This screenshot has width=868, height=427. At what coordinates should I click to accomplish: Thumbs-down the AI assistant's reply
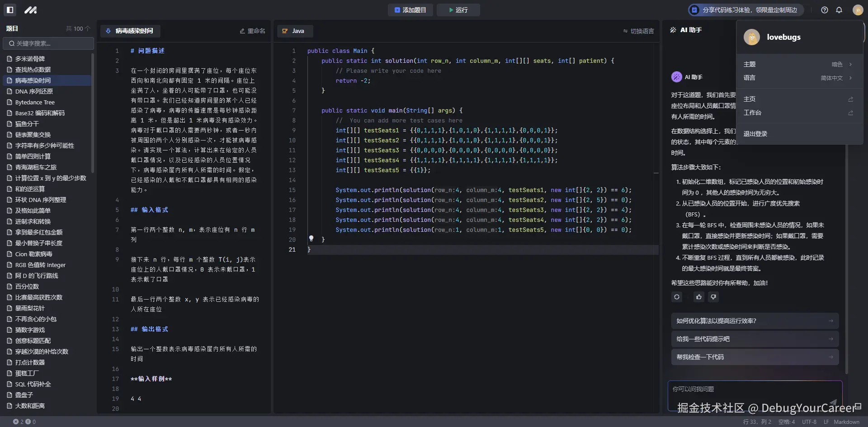pos(713,297)
